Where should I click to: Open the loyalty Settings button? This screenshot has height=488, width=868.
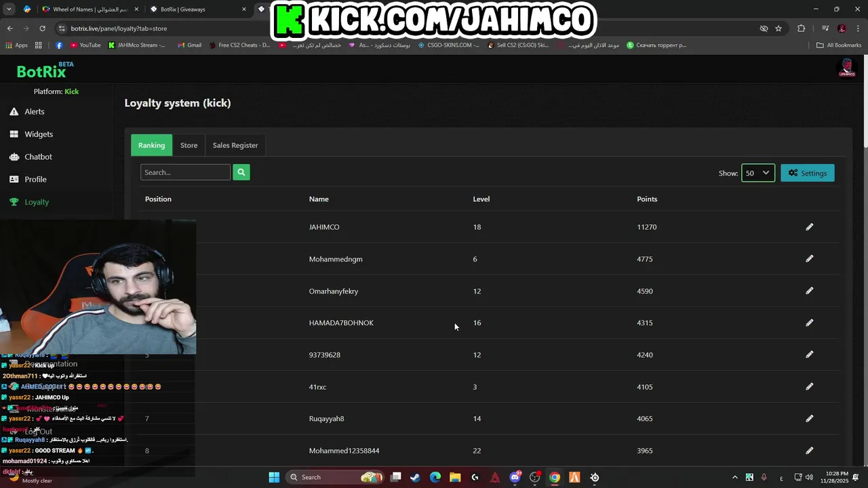point(808,173)
